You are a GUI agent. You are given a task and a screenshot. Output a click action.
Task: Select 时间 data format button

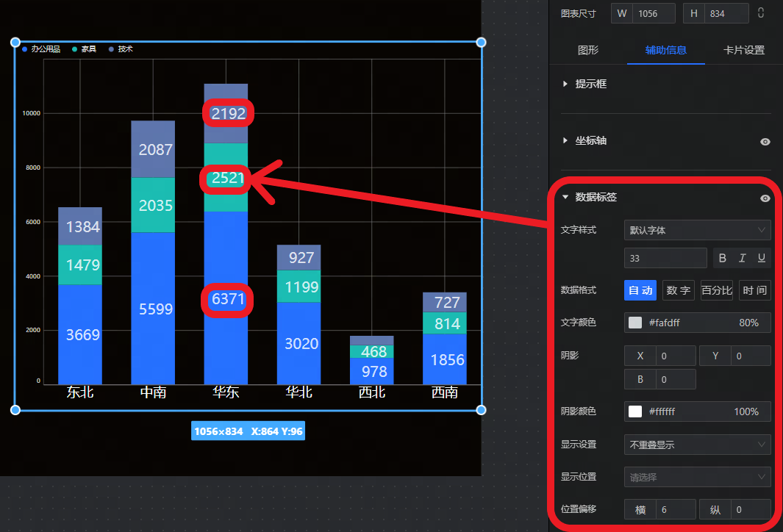pos(754,290)
